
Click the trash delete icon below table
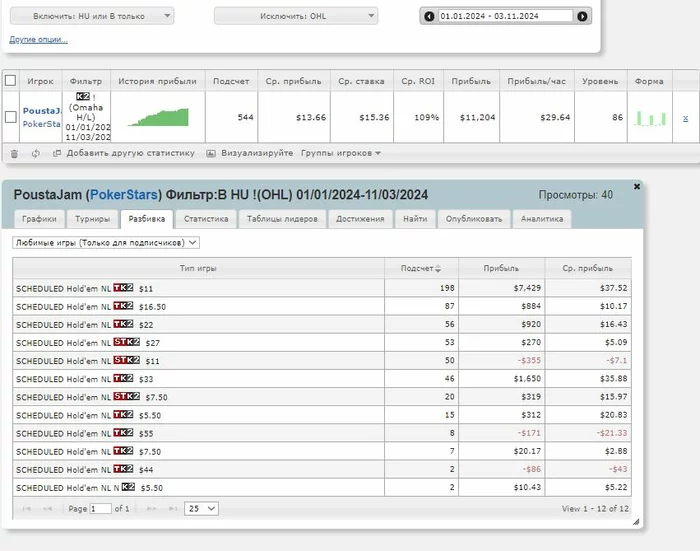[14, 153]
